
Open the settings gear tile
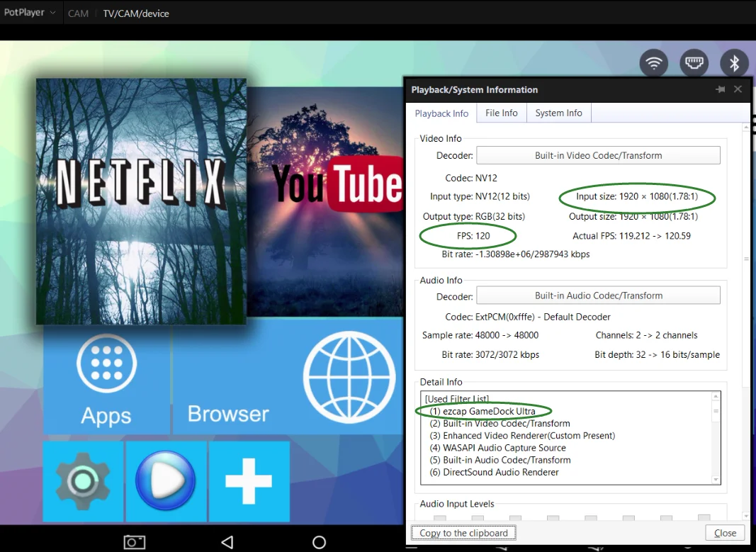coord(84,481)
